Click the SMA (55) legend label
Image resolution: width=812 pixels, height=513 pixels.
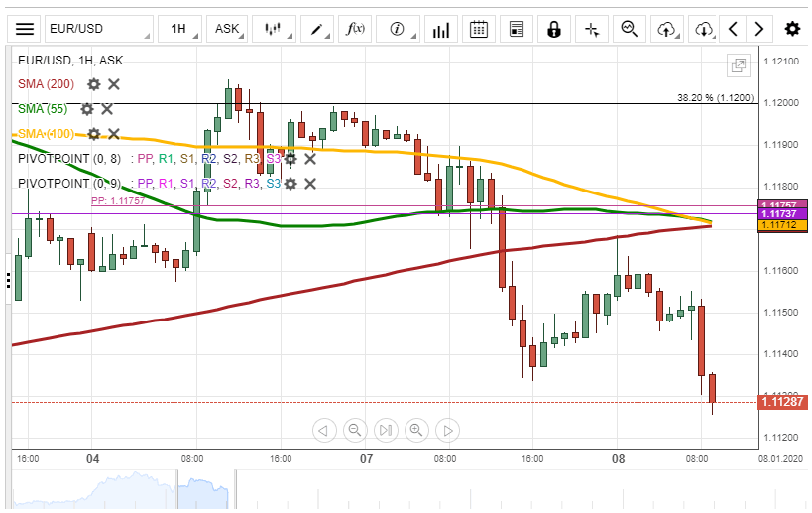coord(43,109)
